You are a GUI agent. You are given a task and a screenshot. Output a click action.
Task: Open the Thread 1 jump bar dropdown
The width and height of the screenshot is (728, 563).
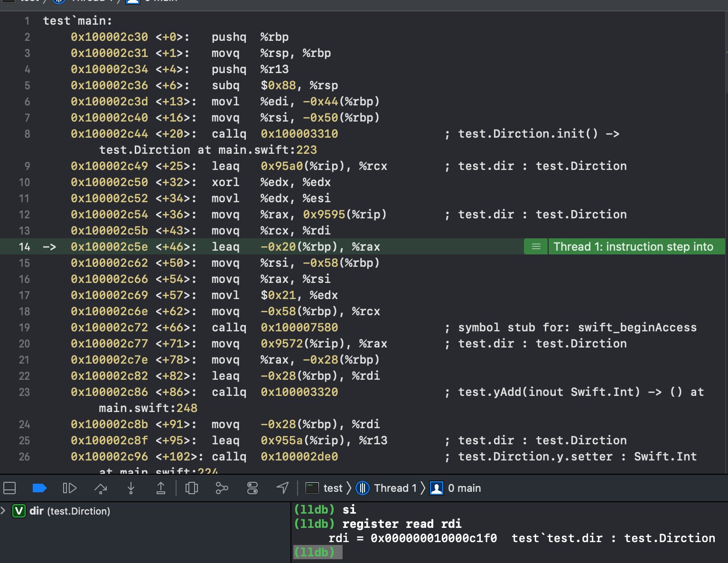coord(395,488)
